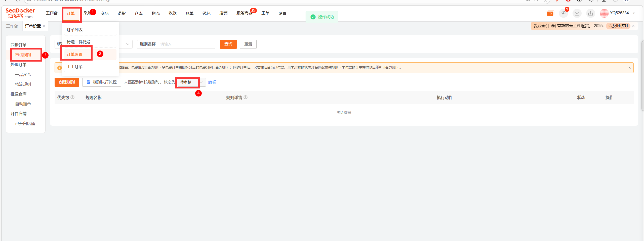The image size is (644, 241).
Task: Click the announcement megaphone icon
Action: click(x=563, y=13)
